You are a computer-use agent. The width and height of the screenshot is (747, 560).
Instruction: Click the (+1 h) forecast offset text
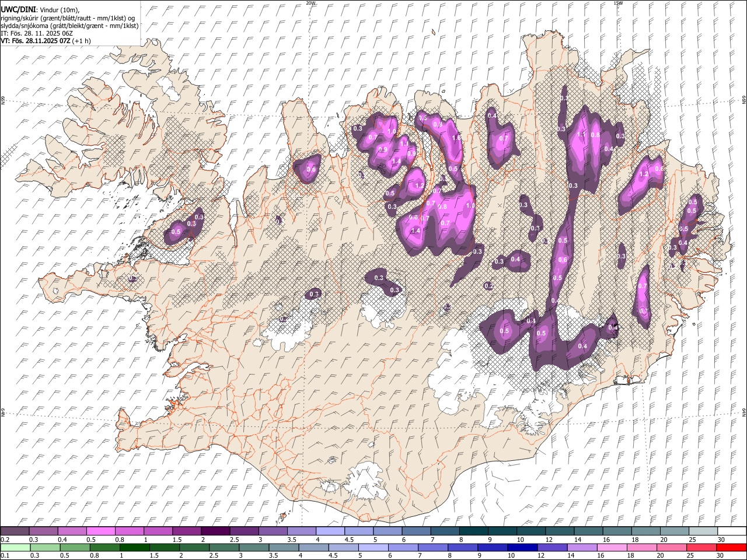click(82, 41)
